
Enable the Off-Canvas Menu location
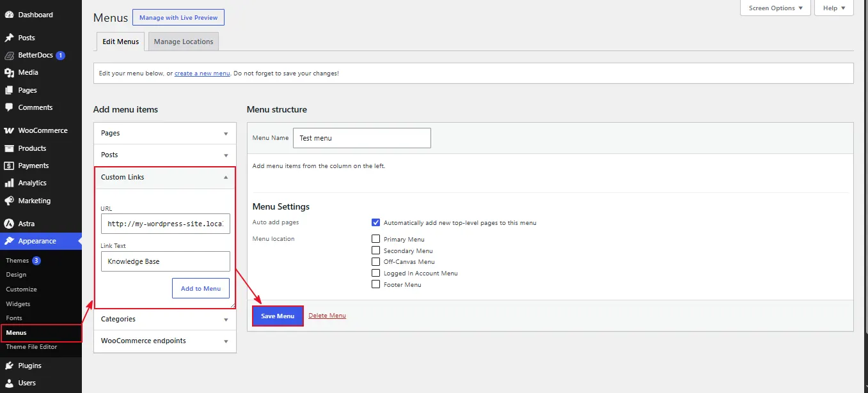click(x=376, y=261)
